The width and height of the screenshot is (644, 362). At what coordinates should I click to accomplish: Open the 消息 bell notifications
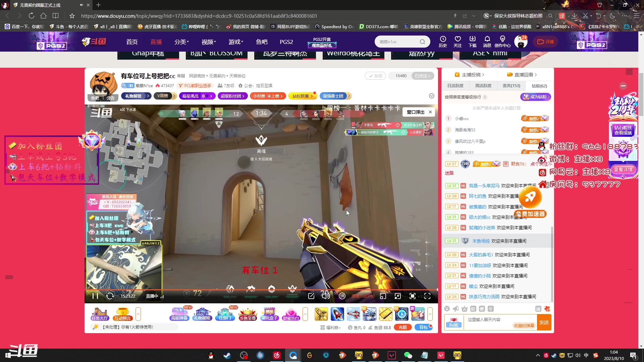(x=487, y=42)
